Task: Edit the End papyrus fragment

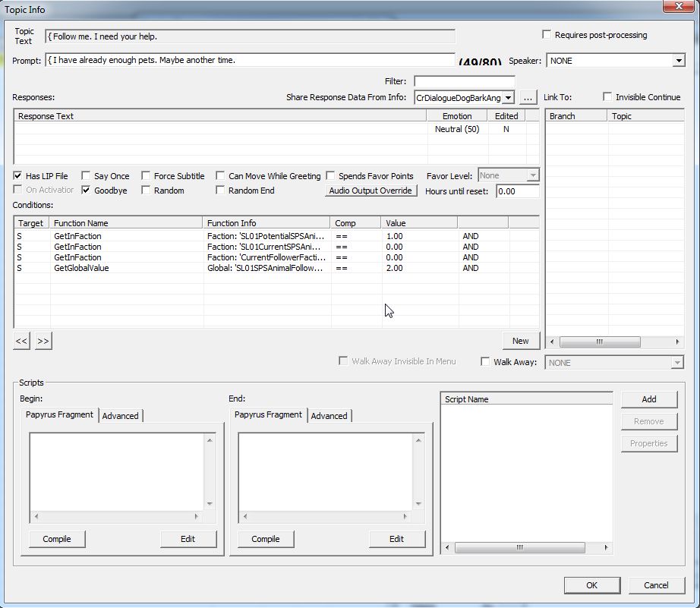Action: (x=396, y=539)
